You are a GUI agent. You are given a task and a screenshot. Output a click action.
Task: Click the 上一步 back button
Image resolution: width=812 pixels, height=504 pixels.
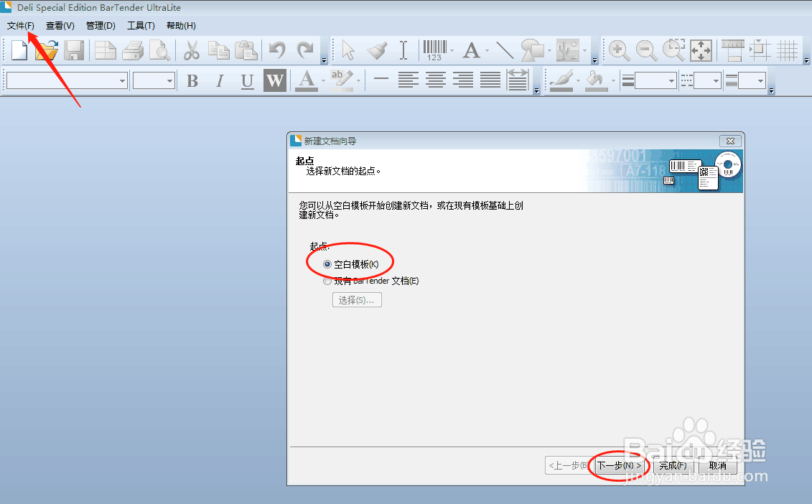click(x=567, y=466)
